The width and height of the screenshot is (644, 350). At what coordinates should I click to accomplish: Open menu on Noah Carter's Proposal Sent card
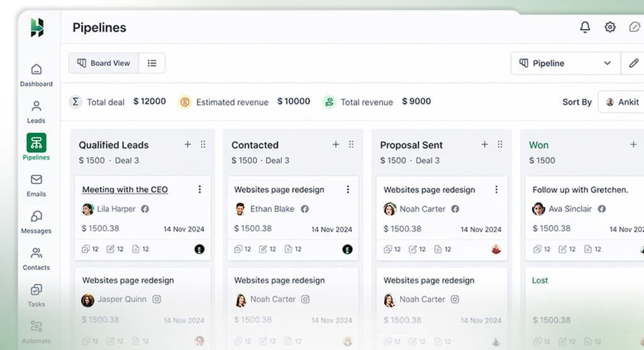click(x=496, y=189)
